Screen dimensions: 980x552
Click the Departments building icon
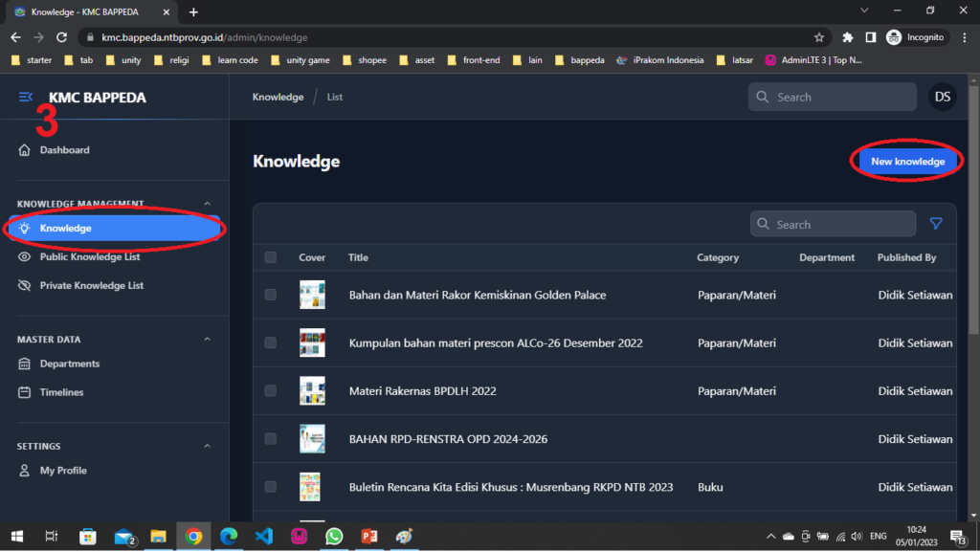tap(25, 364)
